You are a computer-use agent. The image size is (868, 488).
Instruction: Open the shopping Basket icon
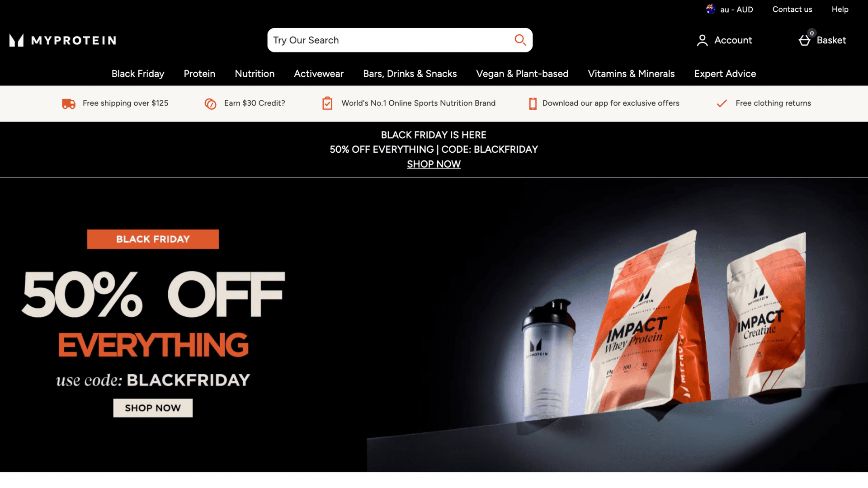pos(805,40)
